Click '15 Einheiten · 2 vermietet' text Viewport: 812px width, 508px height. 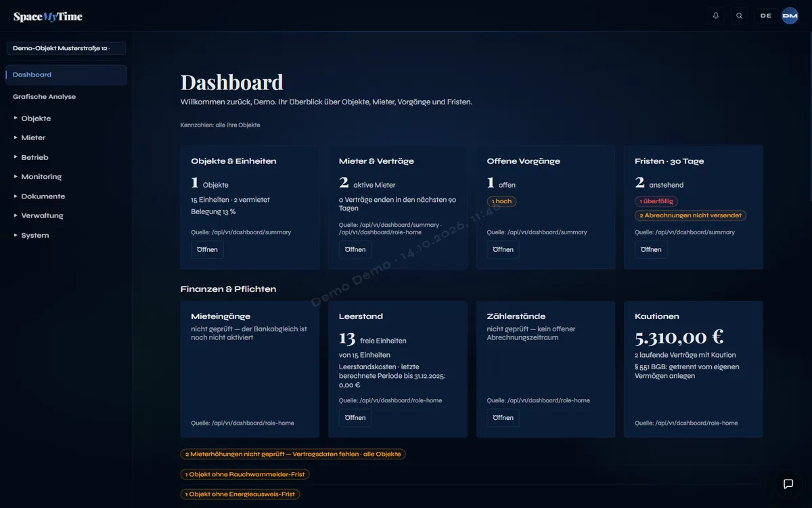(x=230, y=200)
